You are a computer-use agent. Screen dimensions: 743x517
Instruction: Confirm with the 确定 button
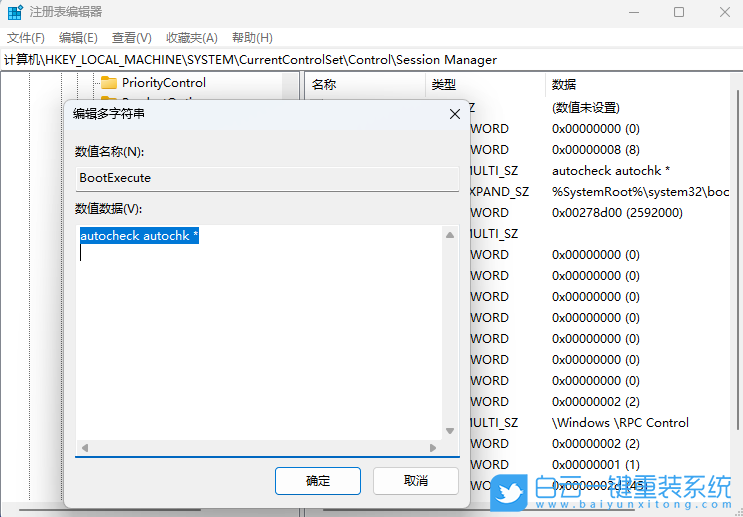[x=317, y=481]
